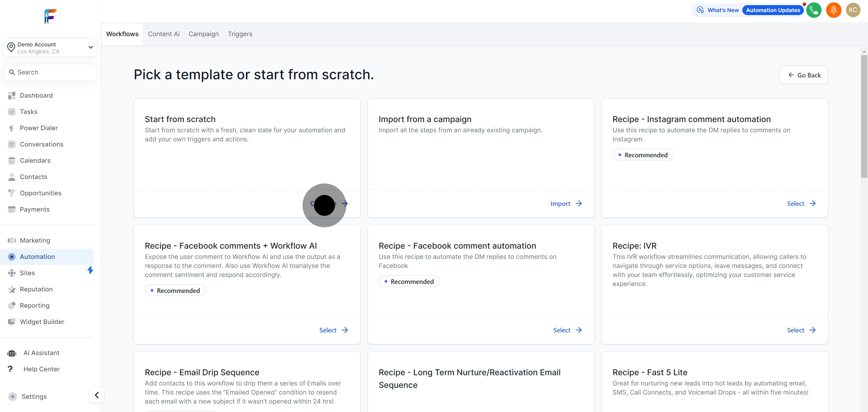Select the Facebook comment automation recipe
868x412 pixels.
pyautogui.click(x=568, y=331)
